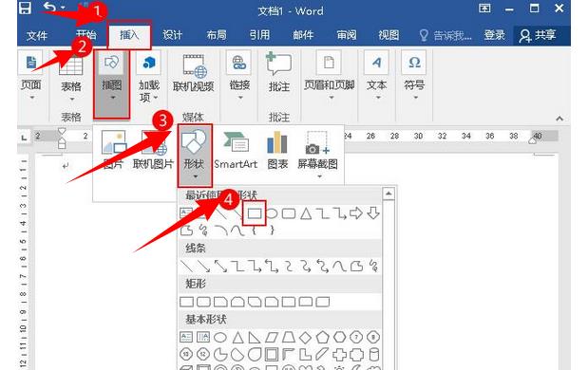This screenshot has width=588, height=370.
Task: Select the down arrow in recently used shapes
Action: click(x=373, y=213)
